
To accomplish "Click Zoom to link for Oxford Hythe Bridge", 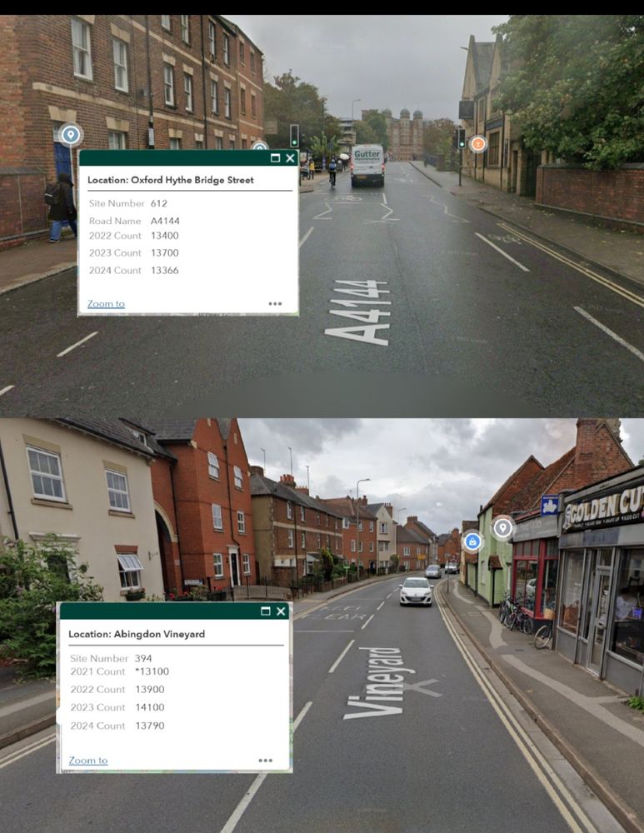I will coord(107,304).
